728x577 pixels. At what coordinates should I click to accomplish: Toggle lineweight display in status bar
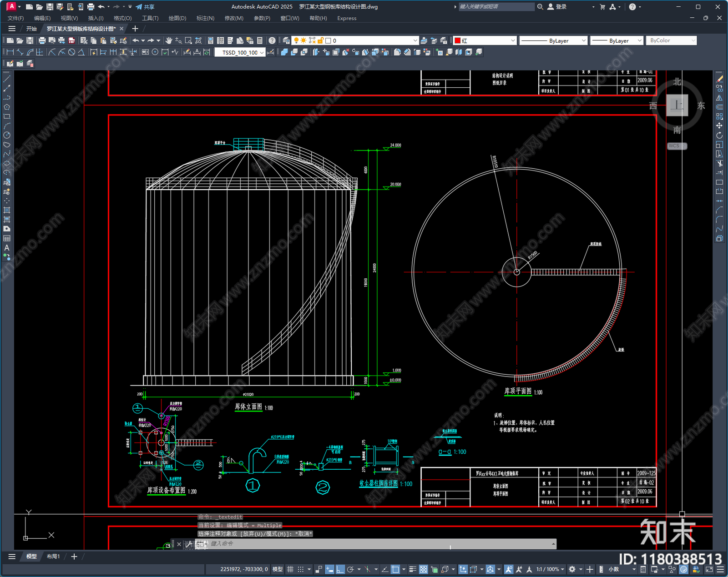(413, 569)
